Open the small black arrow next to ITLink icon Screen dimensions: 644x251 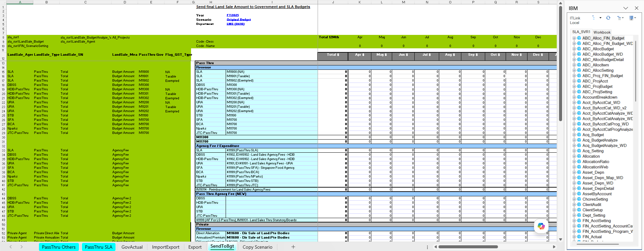(600, 18)
